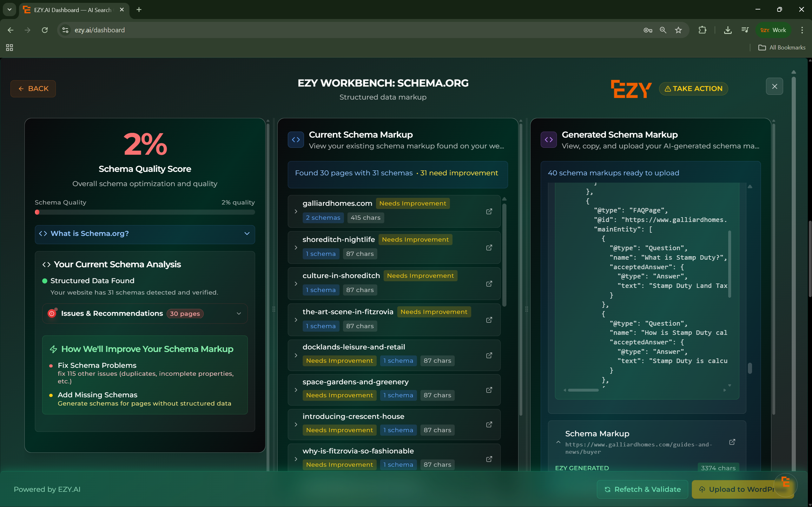The width and height of the screenshot is (812, 507).
Task: Expand the culture-in-shoreditch row
Action: coord(296,284)
